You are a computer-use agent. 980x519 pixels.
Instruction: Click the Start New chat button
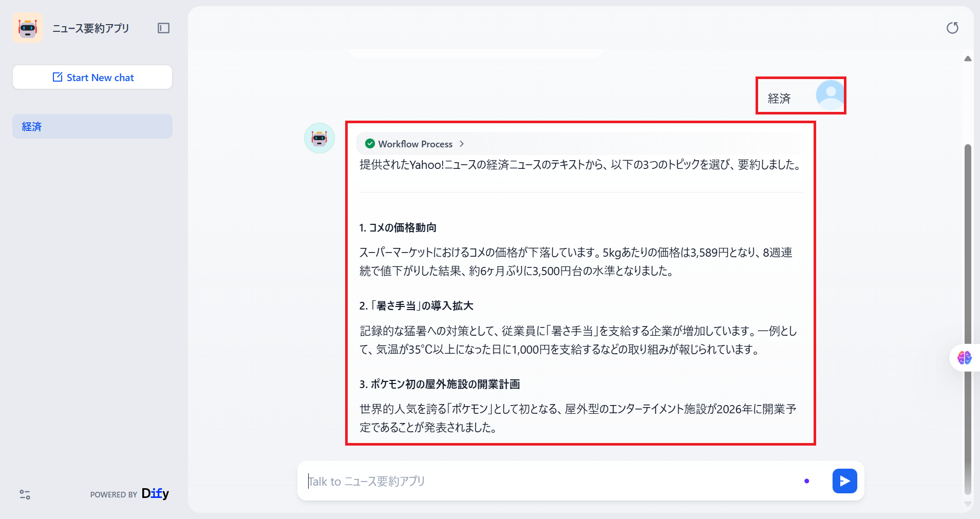tap(92, 77)
